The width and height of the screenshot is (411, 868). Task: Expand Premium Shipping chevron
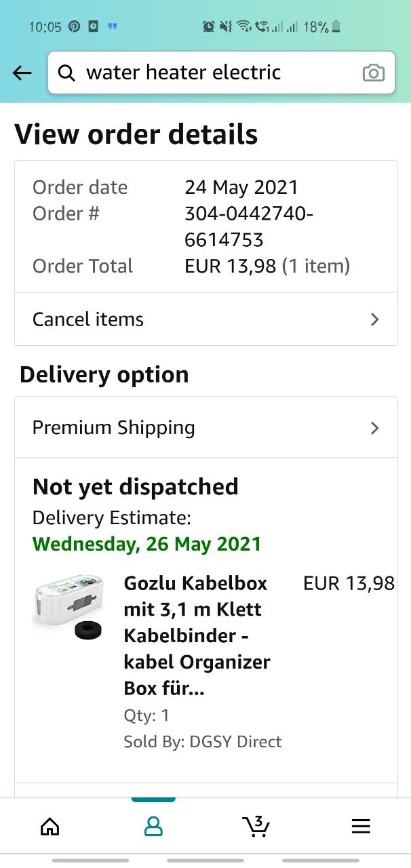(374, 428)
